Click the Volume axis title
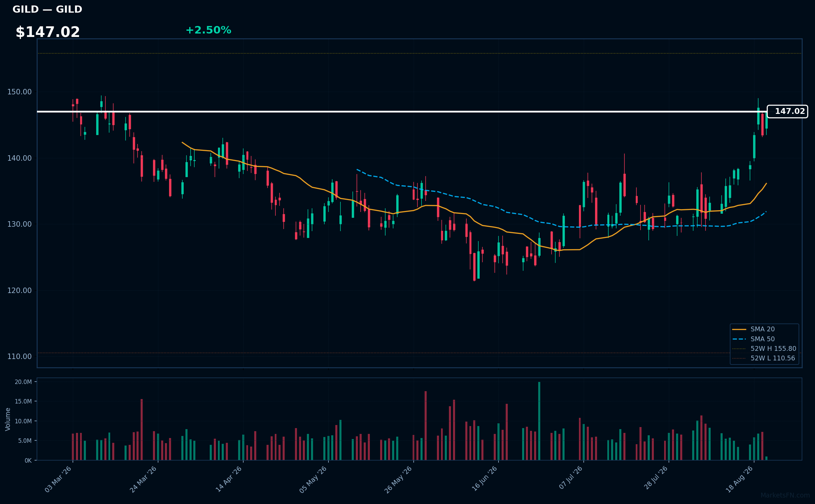Image resolution: width=815 pixels, height=504 pixels. tap(8, 419)
